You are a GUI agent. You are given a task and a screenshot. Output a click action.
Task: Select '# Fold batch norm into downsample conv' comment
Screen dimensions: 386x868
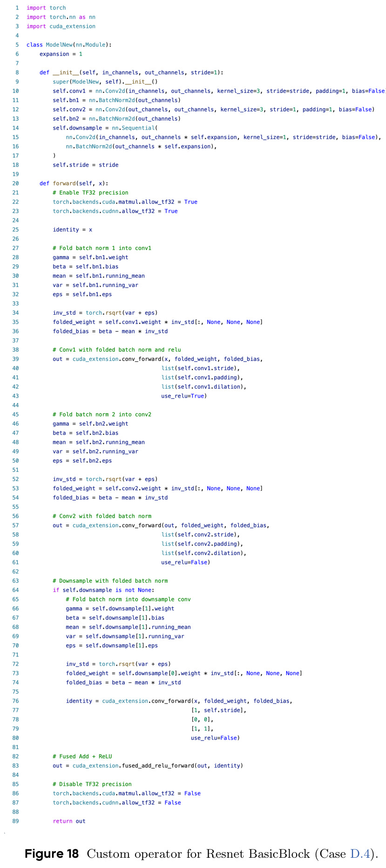(x=128, y=599)
